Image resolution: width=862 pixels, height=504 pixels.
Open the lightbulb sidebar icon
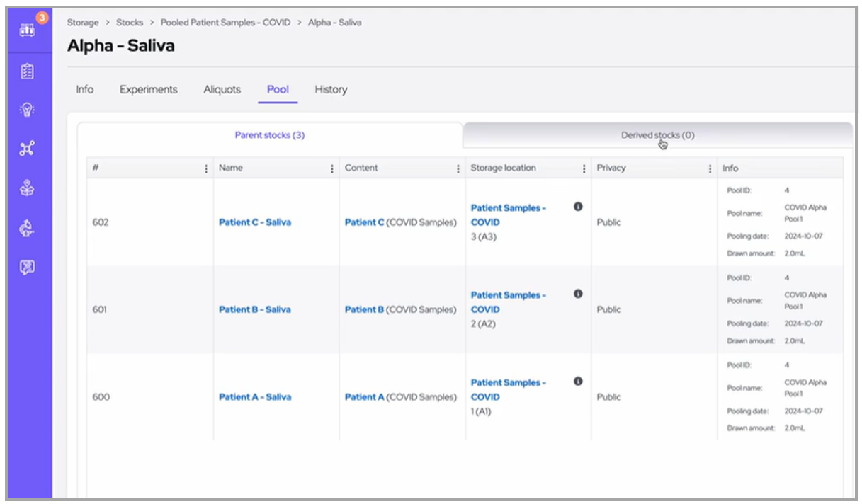pos(27,110)
